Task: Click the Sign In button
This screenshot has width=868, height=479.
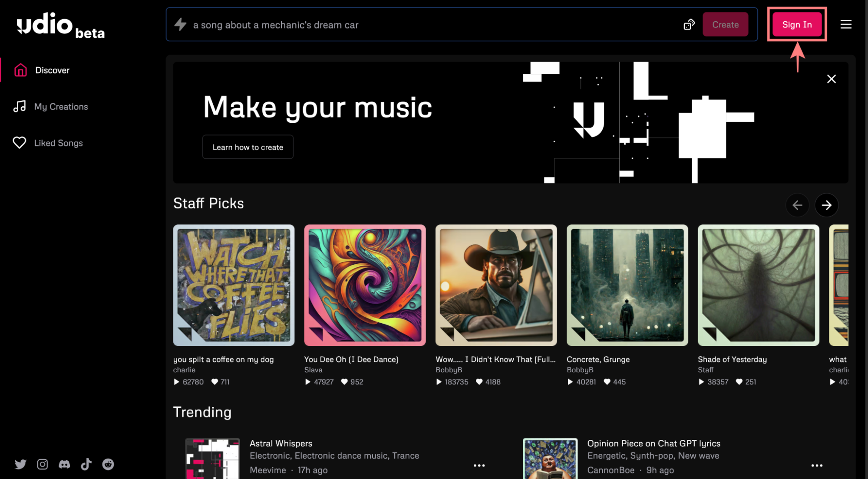Action: pos(797,25)
